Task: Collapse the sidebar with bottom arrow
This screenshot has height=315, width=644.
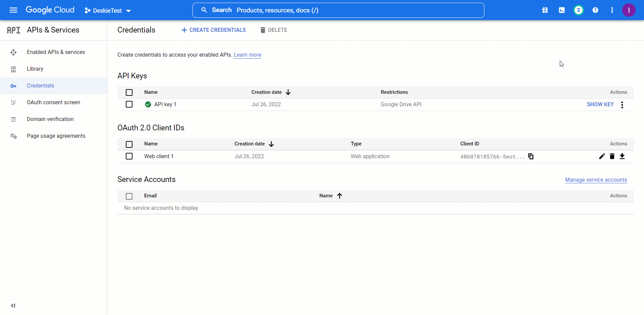Action: point(13,305)
